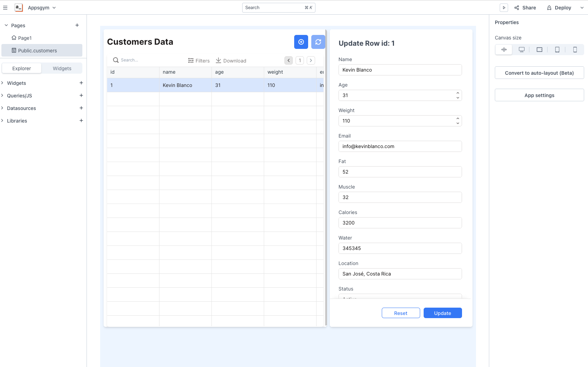
Task: Open the table Filters option
Action: [199, 60]
